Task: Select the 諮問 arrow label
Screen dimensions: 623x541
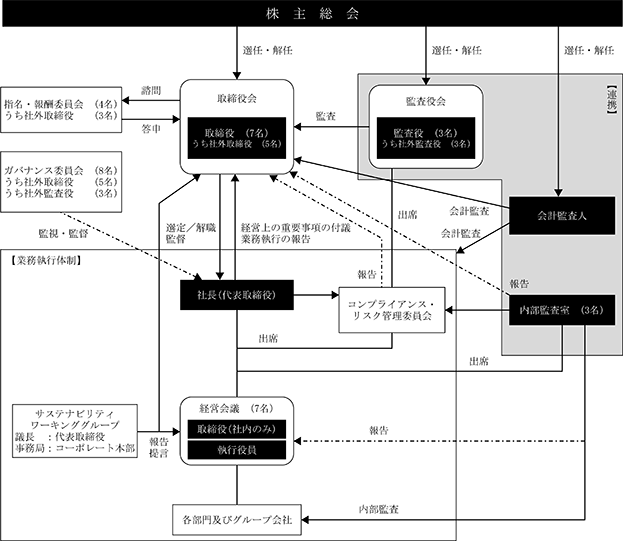Action: tap(151, 91)
